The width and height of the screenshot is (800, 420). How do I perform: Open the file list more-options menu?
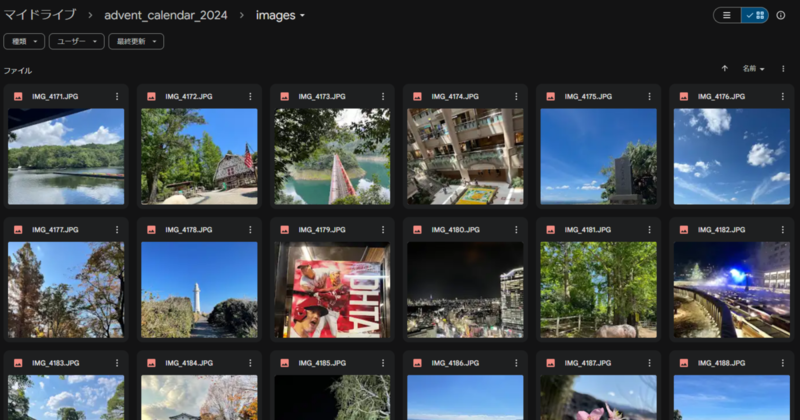pos(783,68)
